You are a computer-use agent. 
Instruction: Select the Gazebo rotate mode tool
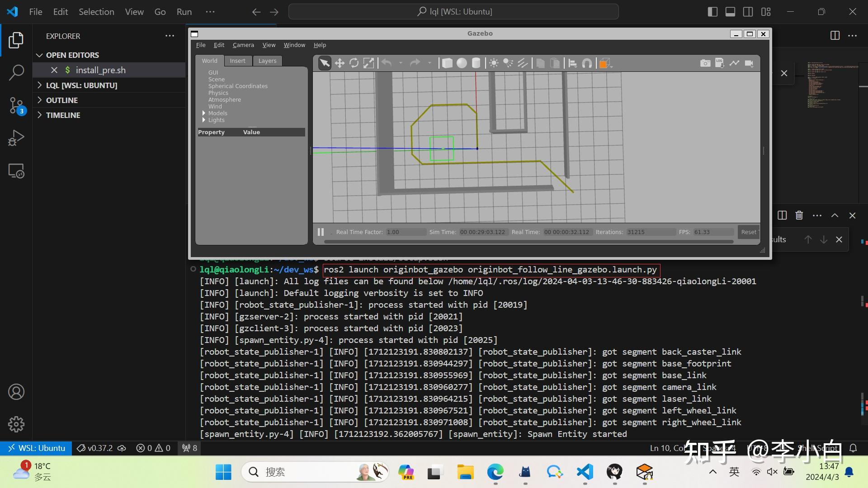pyautogui.click(x=354, y=63)
